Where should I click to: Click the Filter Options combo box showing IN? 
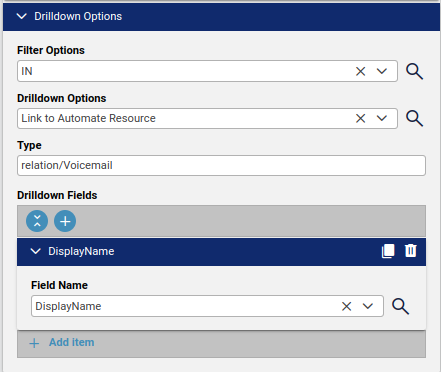207,71
